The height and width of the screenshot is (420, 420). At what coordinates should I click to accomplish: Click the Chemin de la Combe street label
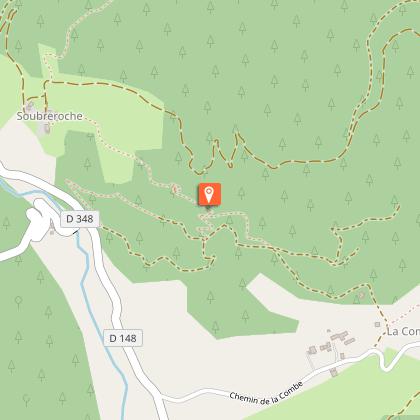267,393
